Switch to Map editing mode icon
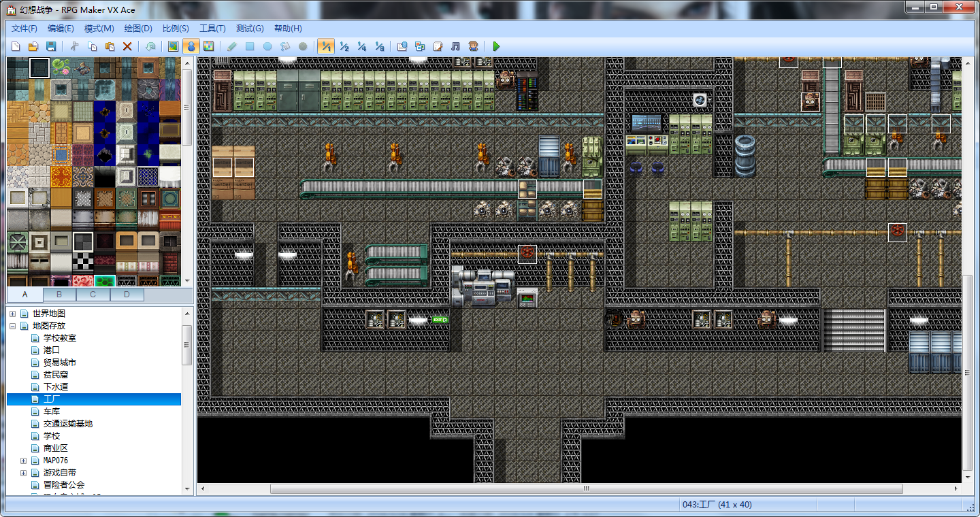Viewport: 980px width, 517px height. pyautogui.click(x=174, y=46)
